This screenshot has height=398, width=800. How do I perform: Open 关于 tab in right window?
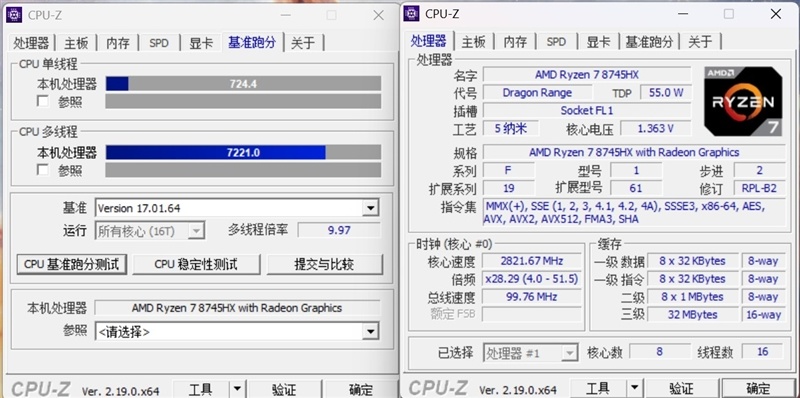click(700, 42)
